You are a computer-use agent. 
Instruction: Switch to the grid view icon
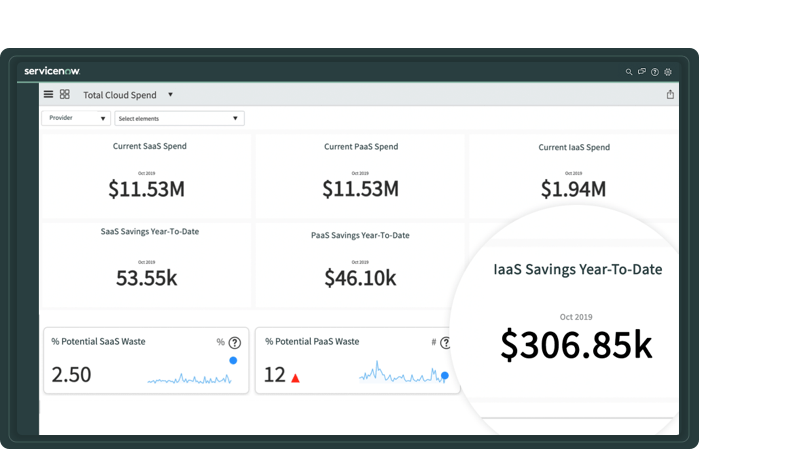(64, 94)
